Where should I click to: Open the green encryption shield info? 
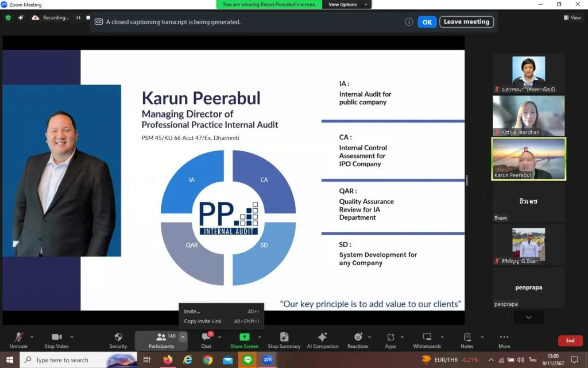click(8, 18)
